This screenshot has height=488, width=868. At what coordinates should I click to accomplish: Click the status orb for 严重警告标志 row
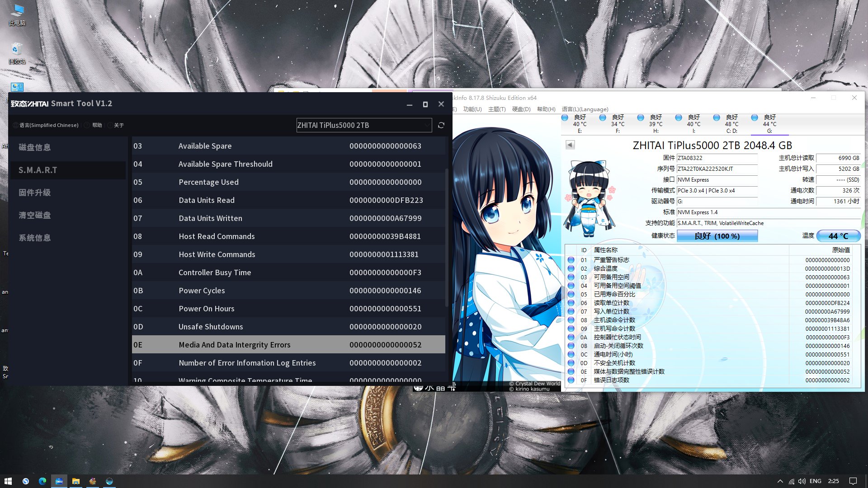tap(571, 260)
